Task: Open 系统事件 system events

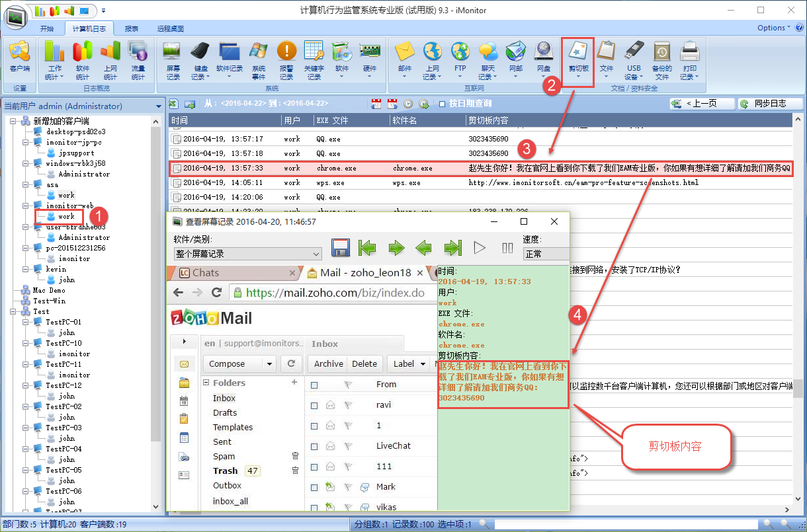Action: (259, 60)
